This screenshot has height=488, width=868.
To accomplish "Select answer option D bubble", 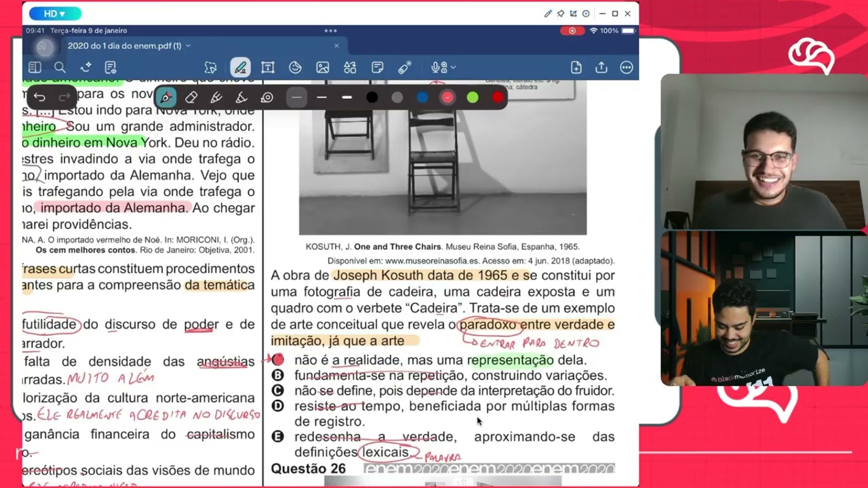I will click(x=277, y=406).
